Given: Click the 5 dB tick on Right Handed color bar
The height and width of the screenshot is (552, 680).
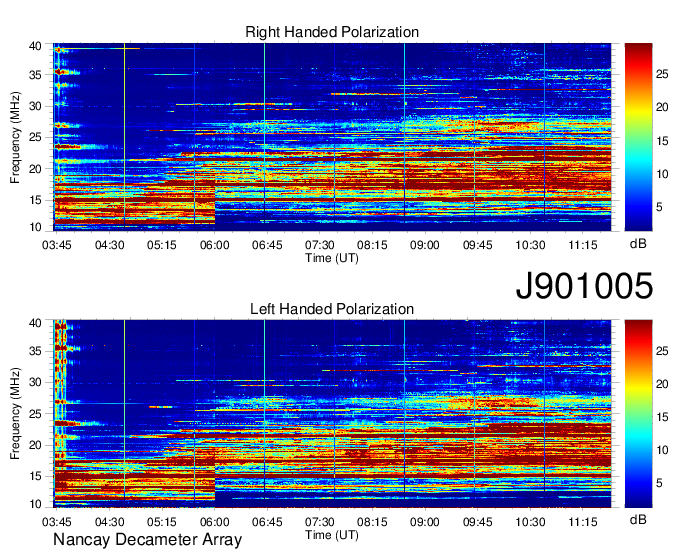Looking at the screenshot, I should click(659, 207).
